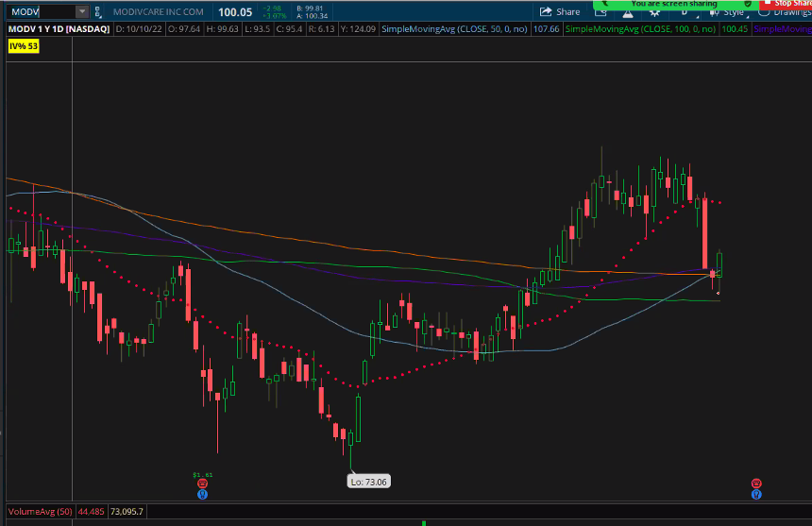Open the Style menu
The height and width of the screenshot is (526, 812).
(x=729, y=13)
